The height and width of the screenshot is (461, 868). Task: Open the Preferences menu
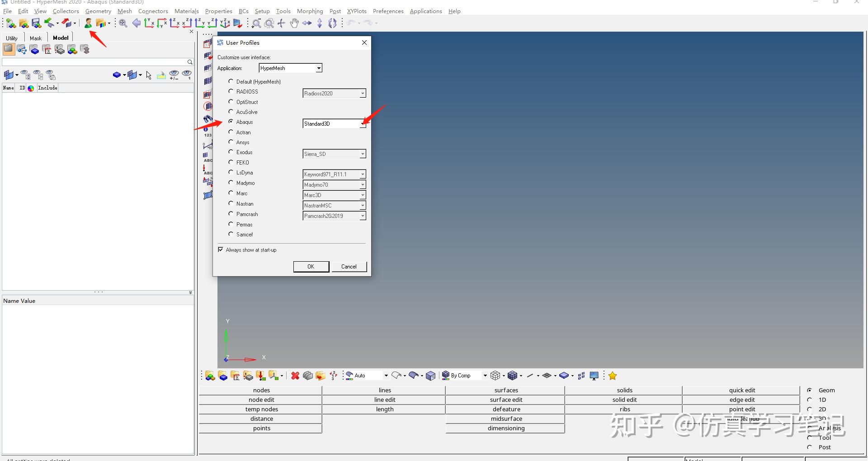pyautogui.click(x=388, y=11)
